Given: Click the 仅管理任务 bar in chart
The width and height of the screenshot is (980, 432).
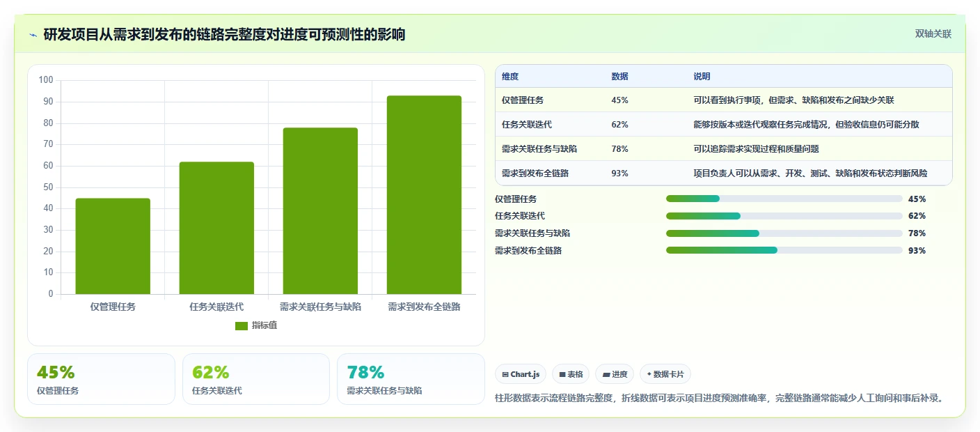Looking at the screenshot, I should pos(113,246).
